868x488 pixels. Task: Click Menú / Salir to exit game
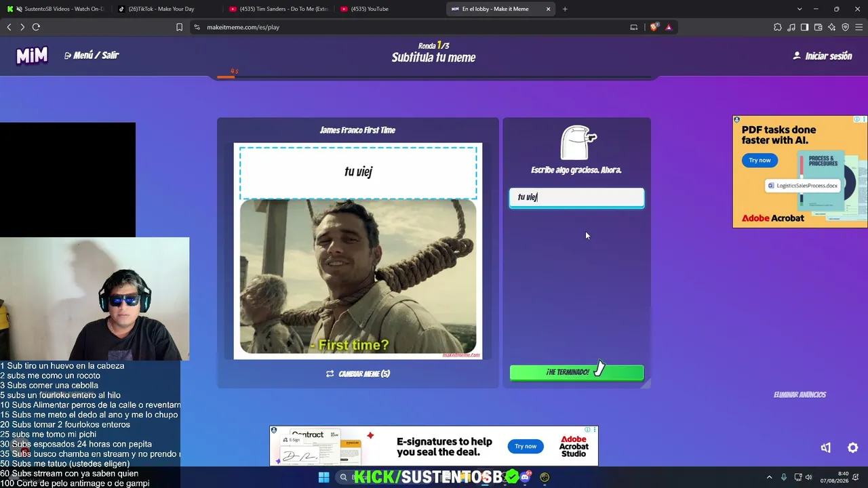[x=92, y=56]
